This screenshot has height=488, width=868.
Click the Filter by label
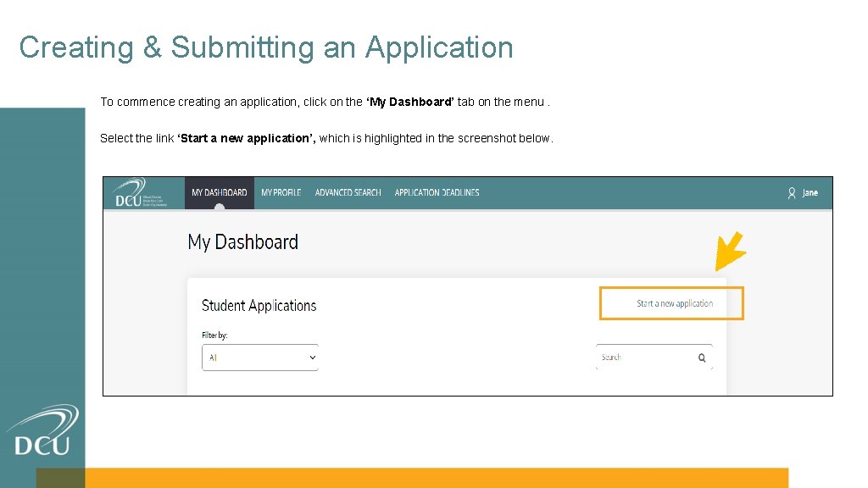214,335
